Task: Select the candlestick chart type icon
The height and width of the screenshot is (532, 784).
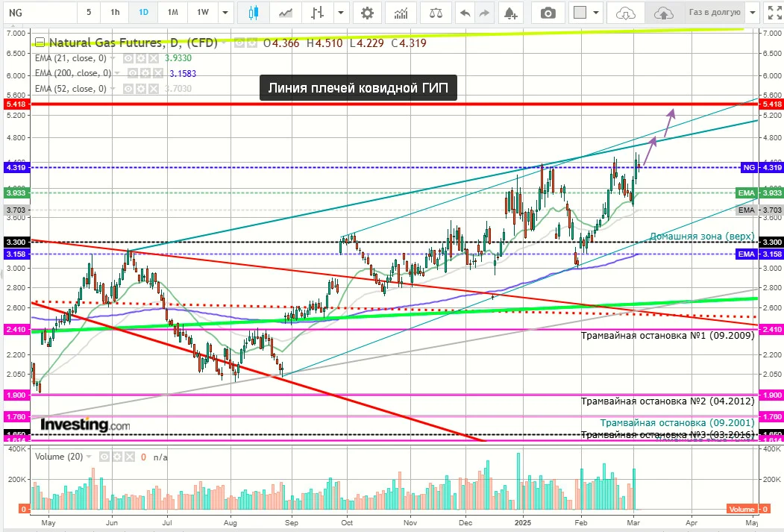Action: pos(254,13)
